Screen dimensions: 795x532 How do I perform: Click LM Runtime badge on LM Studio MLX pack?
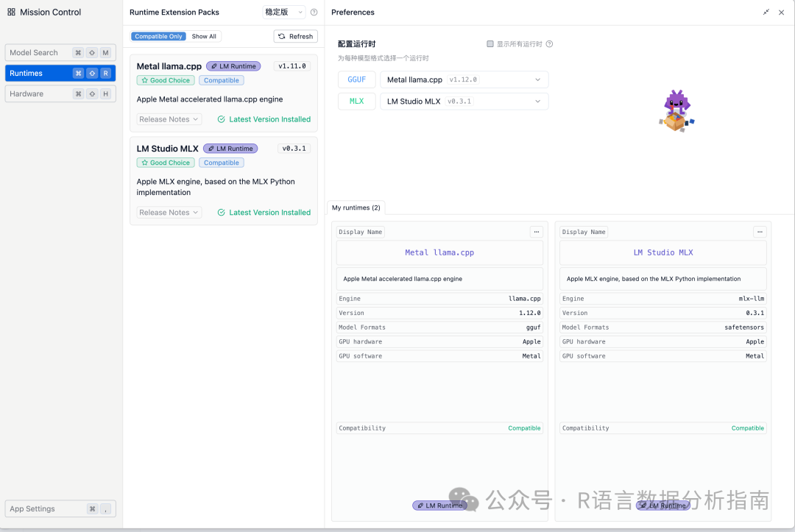click(x=230, y=149)
